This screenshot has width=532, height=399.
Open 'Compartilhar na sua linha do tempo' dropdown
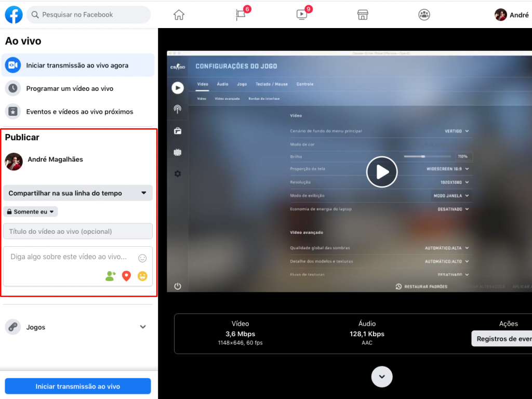point(78,193)
